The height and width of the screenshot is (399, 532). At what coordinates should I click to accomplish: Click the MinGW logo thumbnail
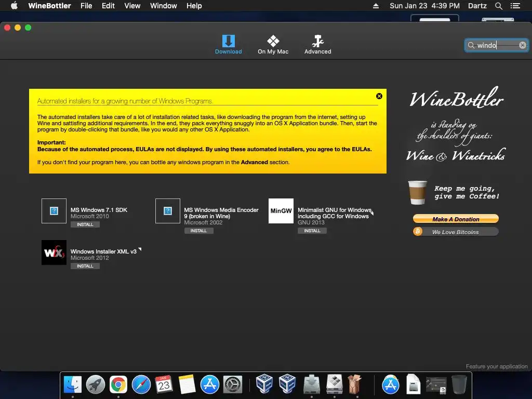pos(281,211)
